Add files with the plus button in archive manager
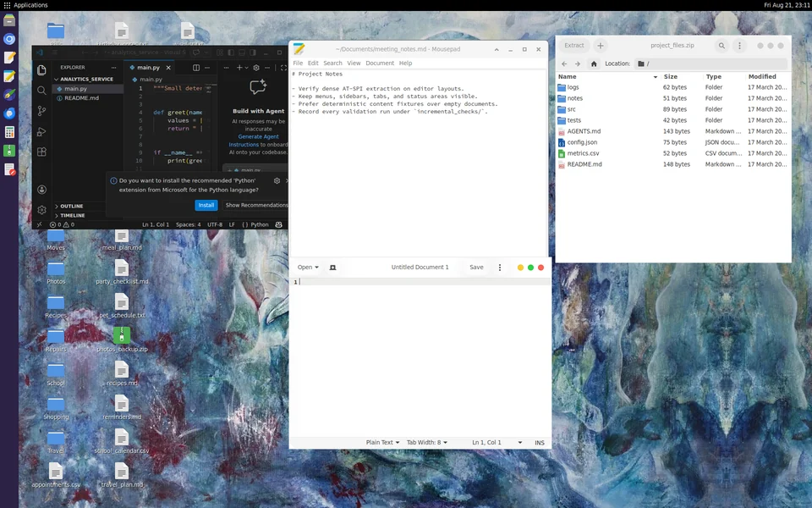This screenshot has height=508, width=812. coord(601,46)
